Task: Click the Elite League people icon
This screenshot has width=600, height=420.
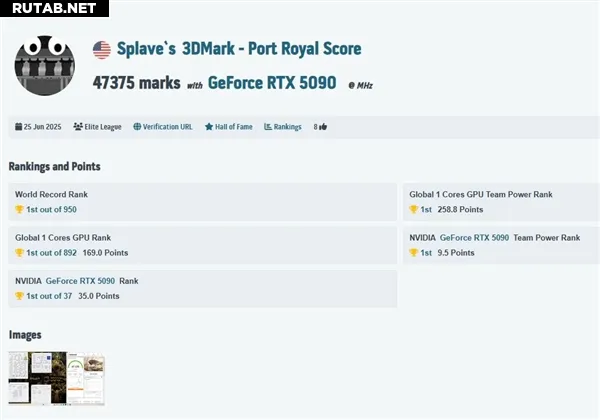Action: (78, 127)
